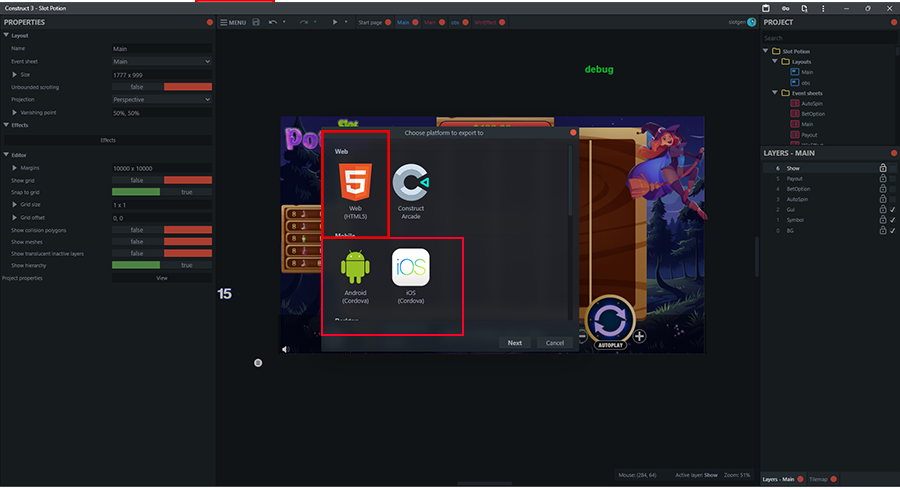Toggle Show grid property
Viewport: 900px width, 489px height.
click(x=162, y=180)
